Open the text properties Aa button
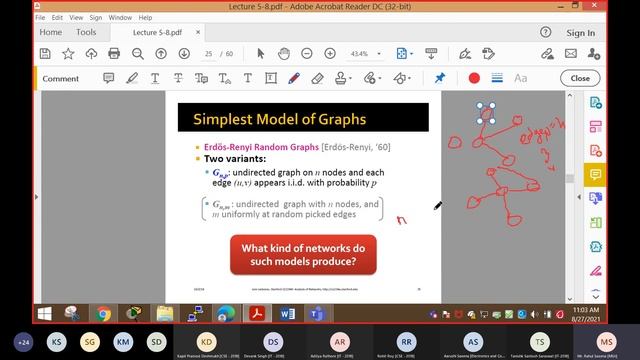Image resolution: width=640 pixels, height=360 pixels. (520, 78)
